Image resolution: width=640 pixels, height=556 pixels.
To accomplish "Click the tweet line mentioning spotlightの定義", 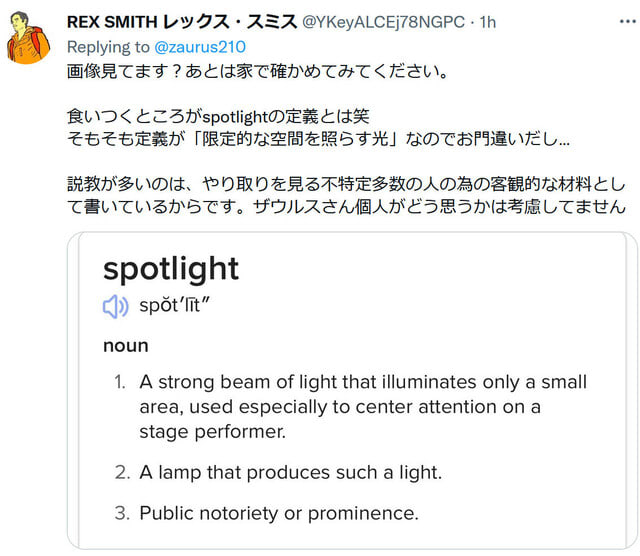I will click(x=218, y=116).
